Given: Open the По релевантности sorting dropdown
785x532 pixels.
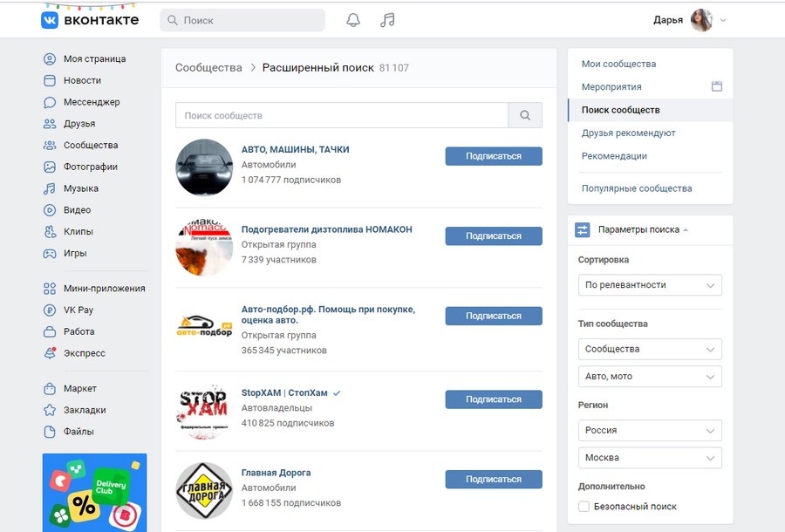Looking at the screenshot, I should tap(650, 285).
